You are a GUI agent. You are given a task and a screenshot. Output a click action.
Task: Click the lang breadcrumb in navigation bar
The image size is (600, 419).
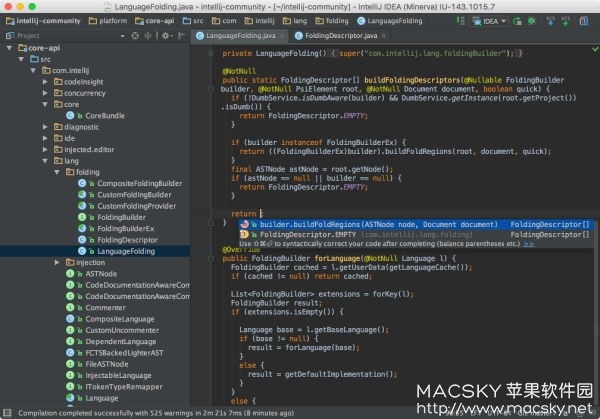tap(295, 21)
